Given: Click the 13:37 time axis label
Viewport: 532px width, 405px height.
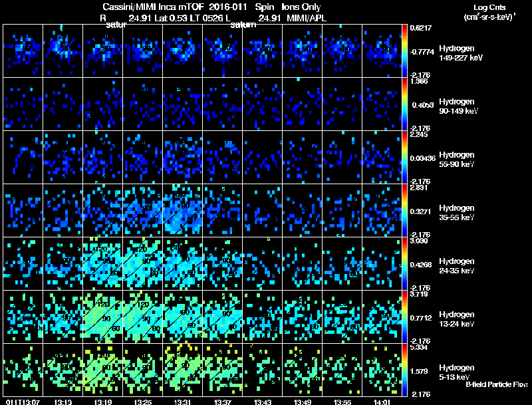Looking at the screenshot, I should 223,402.
